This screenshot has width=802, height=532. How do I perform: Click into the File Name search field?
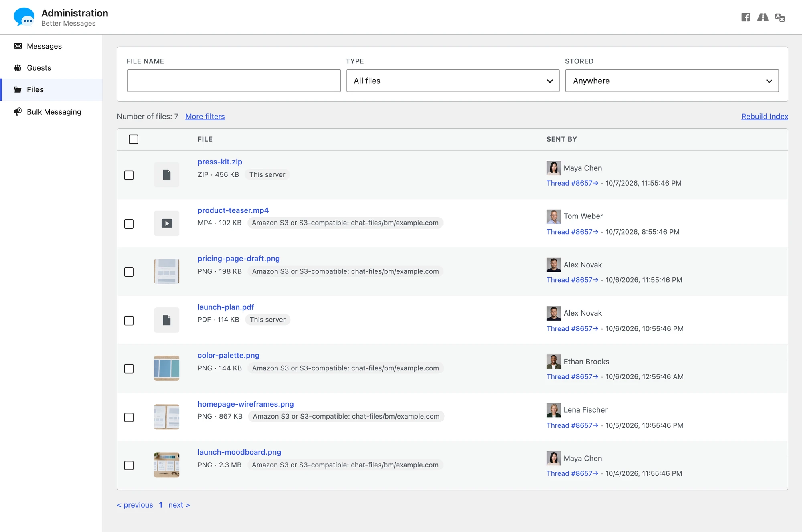pos(234,81)
